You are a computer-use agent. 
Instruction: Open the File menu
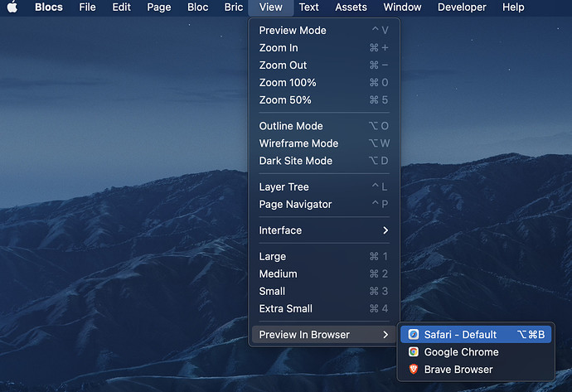tap(87, 7)
